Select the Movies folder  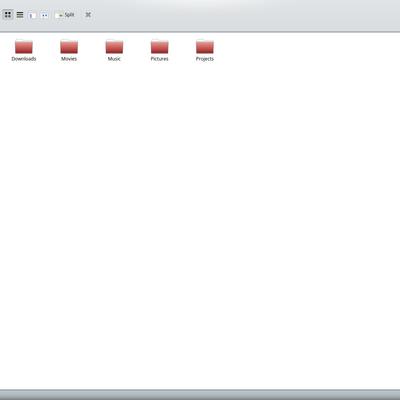69,50
